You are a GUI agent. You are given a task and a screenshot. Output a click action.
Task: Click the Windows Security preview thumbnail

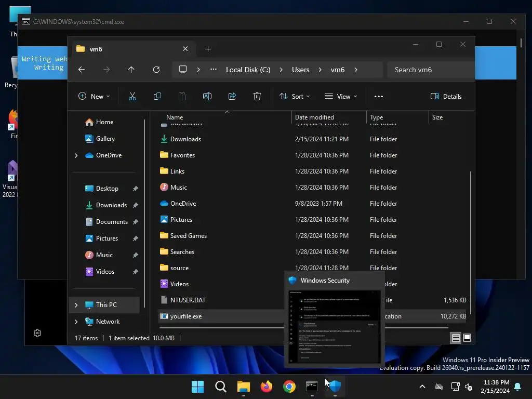tap(334, 327)
